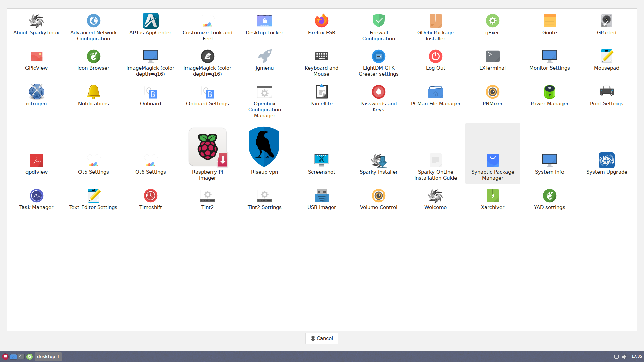This screenshot has height=362, width=644.
Task: Launch gExec
Action: click(x=492, y=24)
